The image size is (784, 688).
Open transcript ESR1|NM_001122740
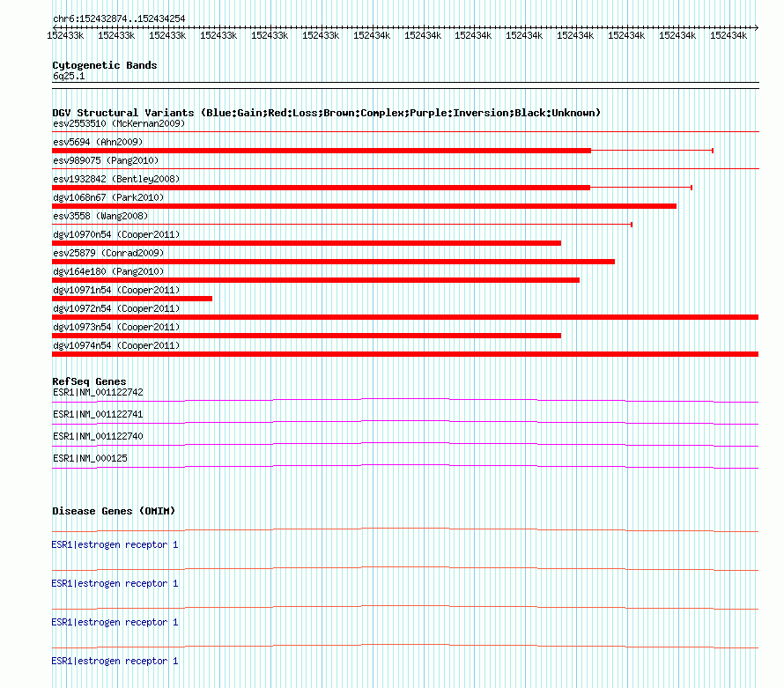98,436
